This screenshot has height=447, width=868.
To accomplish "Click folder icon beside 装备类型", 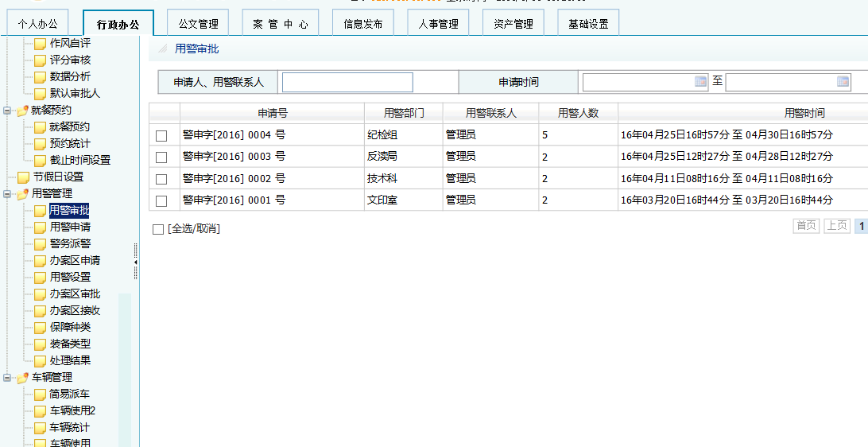I will (40, 344).
